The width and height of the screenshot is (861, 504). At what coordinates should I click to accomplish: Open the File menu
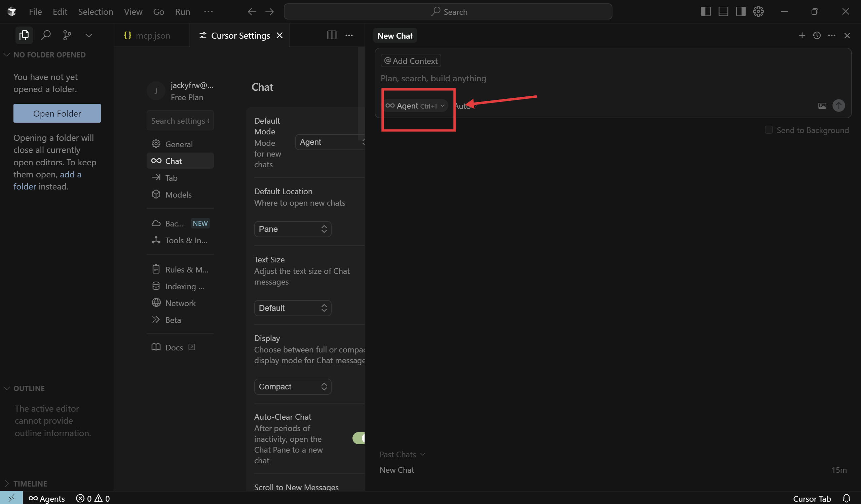click(x=35, y=12)
